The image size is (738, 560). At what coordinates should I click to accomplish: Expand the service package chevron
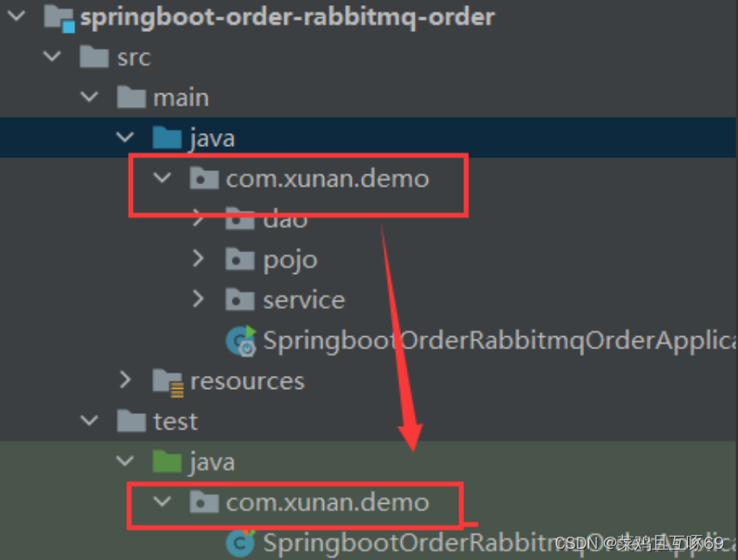(x=200, y=299)
